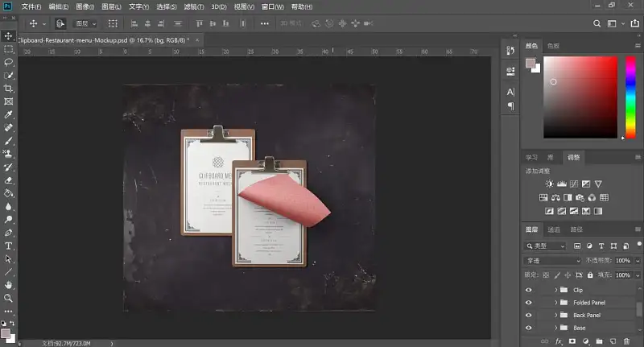
Task: Click the opacity value field 100%
Action: (623, 261)
